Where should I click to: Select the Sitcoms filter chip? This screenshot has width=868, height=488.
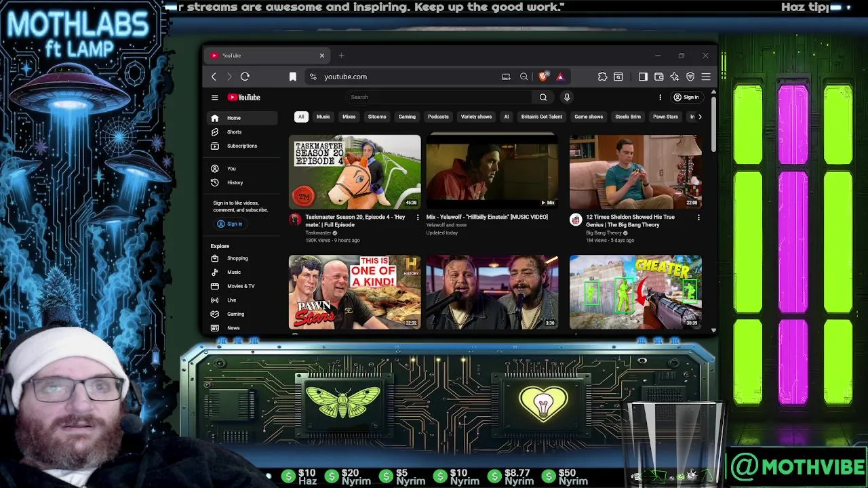[377, 117]
